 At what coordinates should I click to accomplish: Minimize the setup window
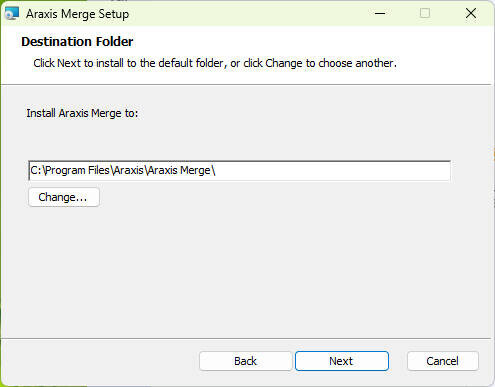tap(380, 14)
